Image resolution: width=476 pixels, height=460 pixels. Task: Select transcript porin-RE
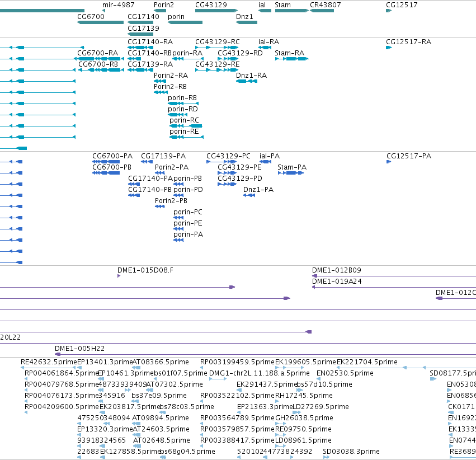pos(186,137)
